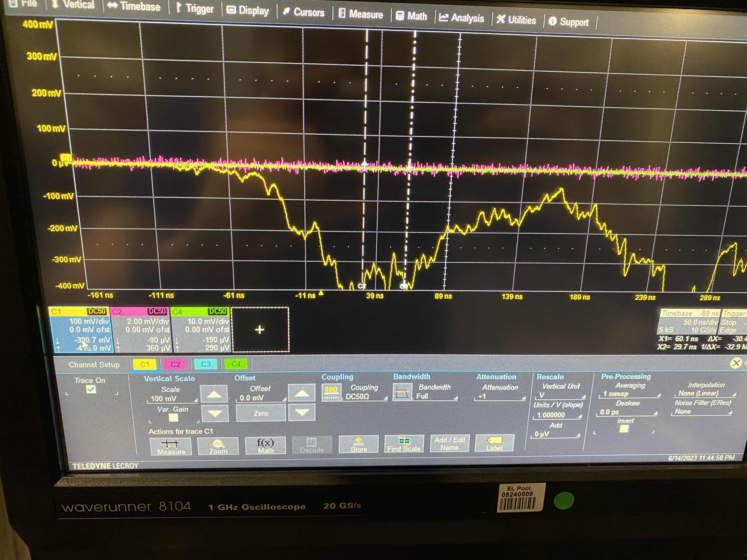The height and width of the screenshot is (560, 747).
Task: Open the Analysis menu
Action: point(462,18)
